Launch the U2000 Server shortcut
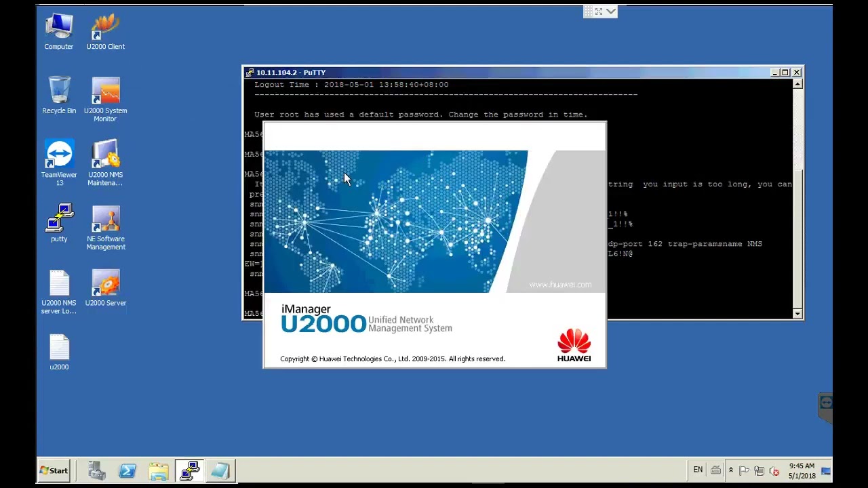Screen dimensions: 868x488 click(x=105, y=288)
